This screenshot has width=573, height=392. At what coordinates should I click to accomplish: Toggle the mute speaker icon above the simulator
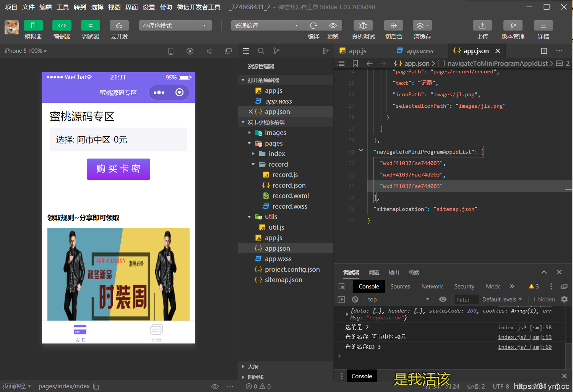pos(209,50)
